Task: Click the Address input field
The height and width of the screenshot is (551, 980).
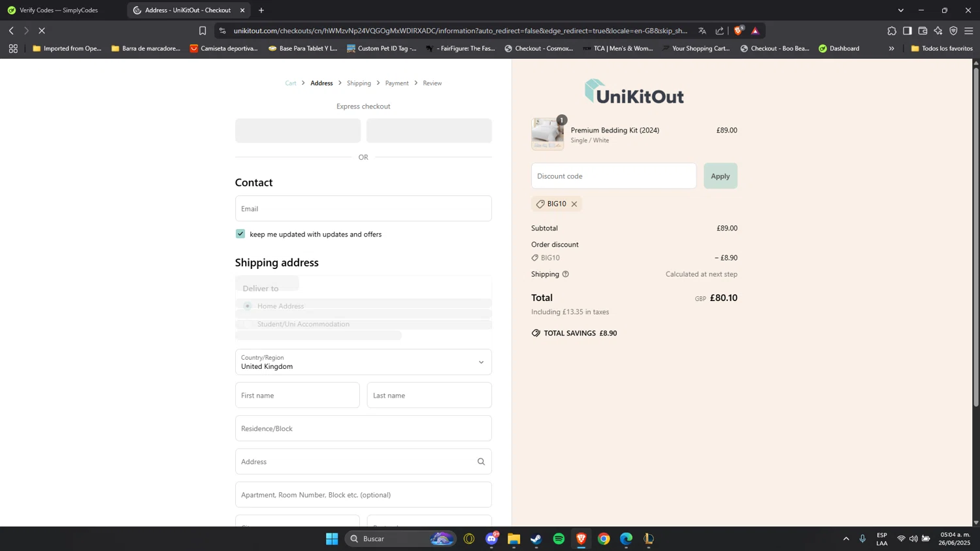Action: (363, 462)
